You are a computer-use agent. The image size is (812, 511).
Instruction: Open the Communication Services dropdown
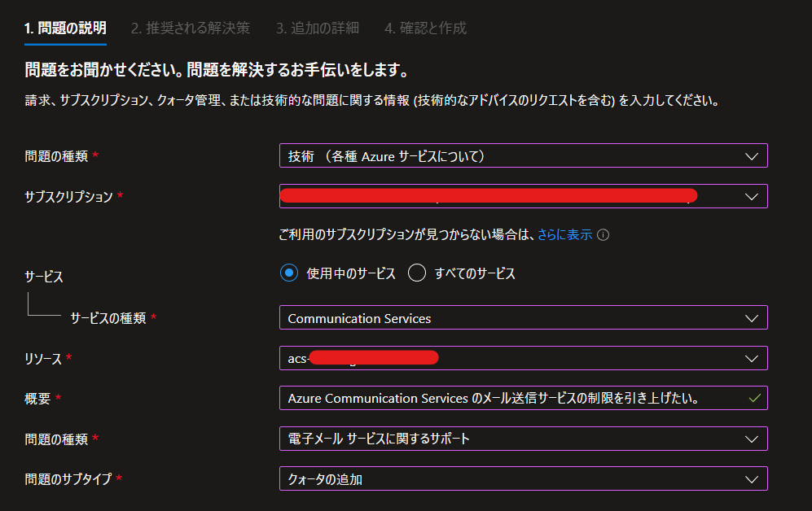click(x=523, y=317)
